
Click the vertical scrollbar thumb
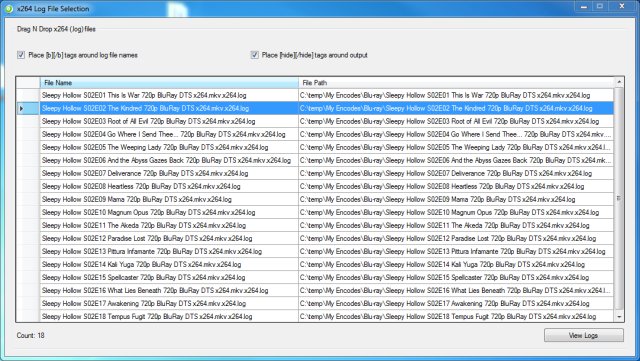619,198
